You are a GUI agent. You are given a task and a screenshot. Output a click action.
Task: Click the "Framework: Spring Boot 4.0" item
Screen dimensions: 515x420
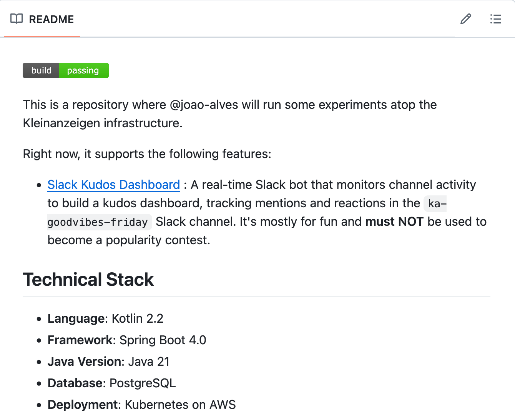[x=127, y=340]
